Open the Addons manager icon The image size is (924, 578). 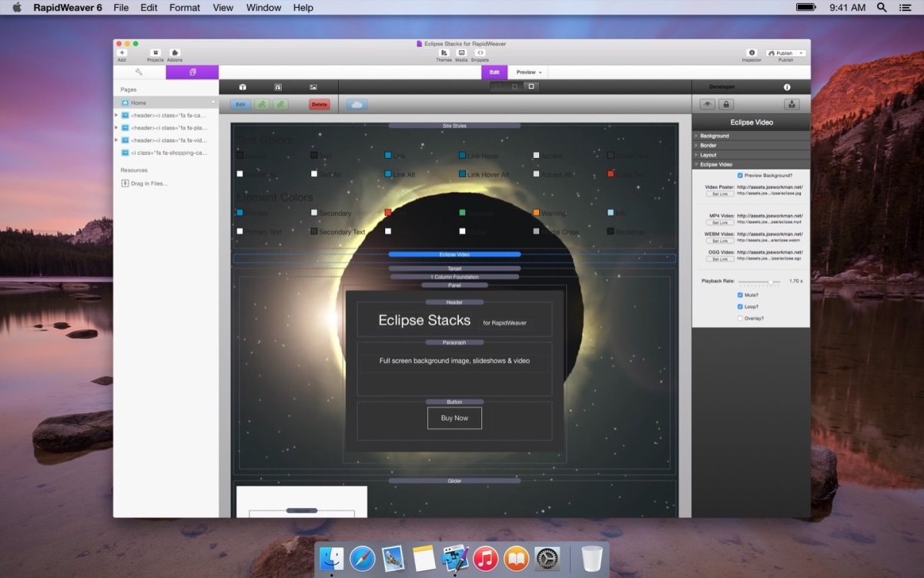[x=174, y=52]
